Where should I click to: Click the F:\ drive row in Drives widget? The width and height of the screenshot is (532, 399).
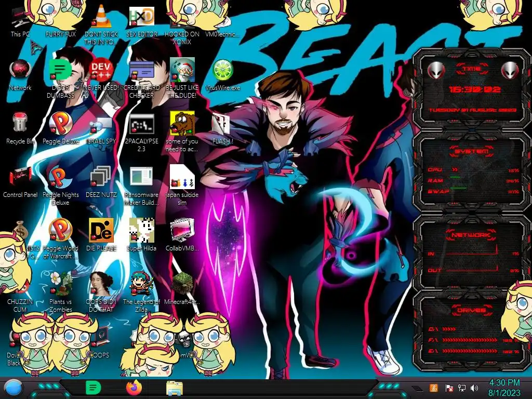[473, 340]
